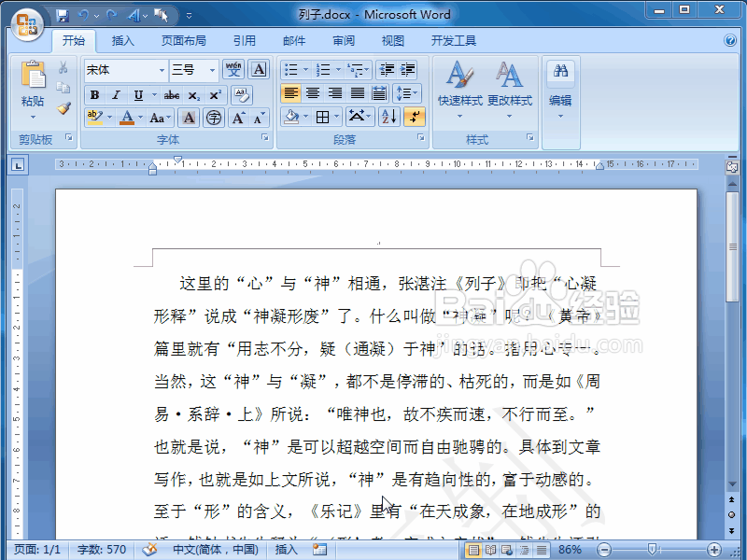Switch to the 插入 ribbon tab
This screenshot has width=747, height=560.
click(x=125, y=40)
